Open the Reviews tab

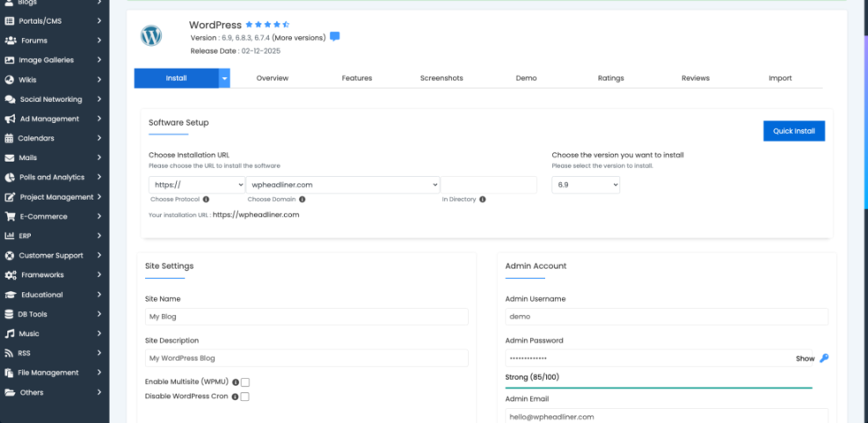click(695, 78)
